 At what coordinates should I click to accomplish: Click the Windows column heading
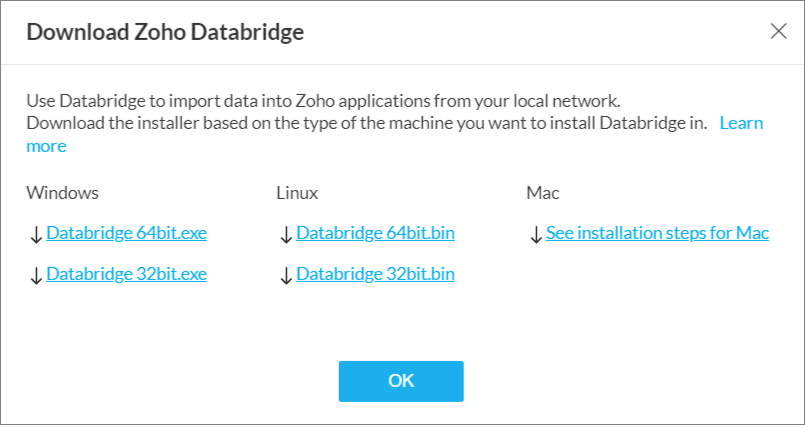[62, 192]
